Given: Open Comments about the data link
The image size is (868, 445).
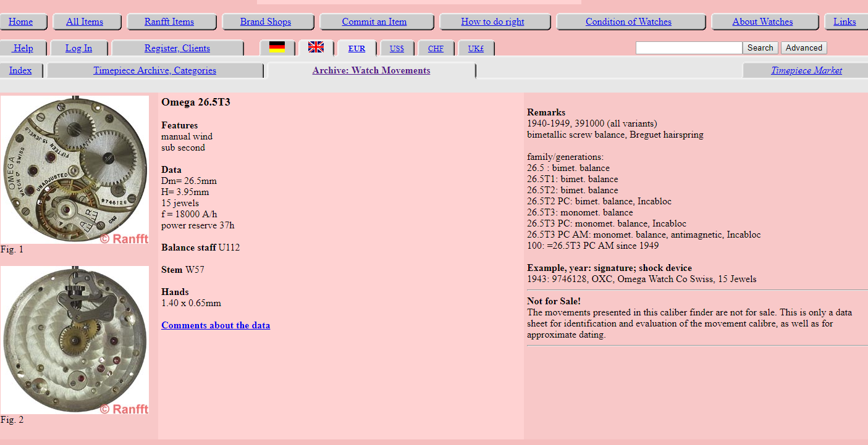Looking at the screenshot, I should coord(216,325).
